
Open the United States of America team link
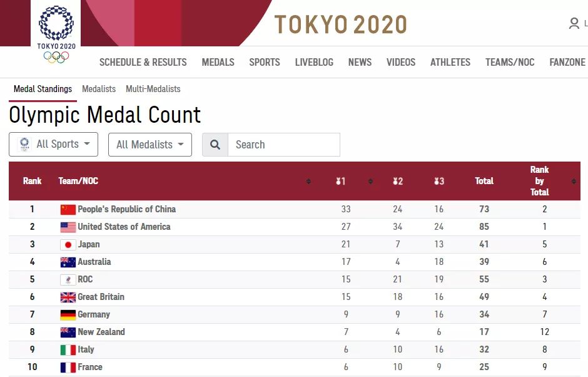tap(124, 227)
